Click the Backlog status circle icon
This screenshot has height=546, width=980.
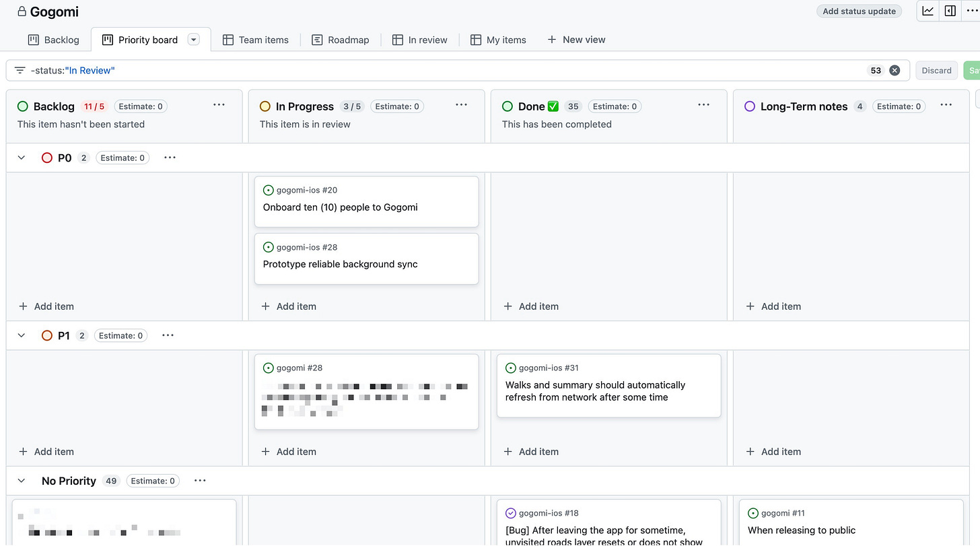(23, 106)
